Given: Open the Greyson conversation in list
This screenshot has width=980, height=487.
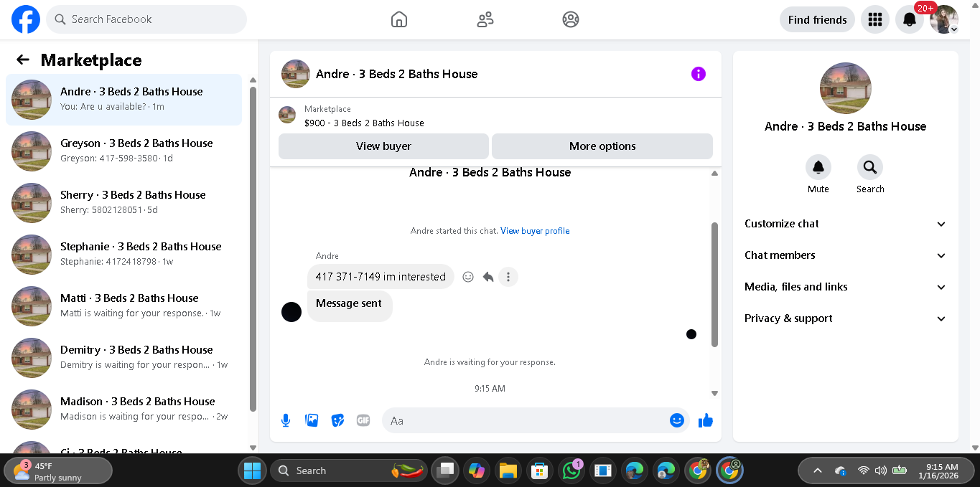Looking at the screenshot, I should pyautogui.click(x=123, y=151).
